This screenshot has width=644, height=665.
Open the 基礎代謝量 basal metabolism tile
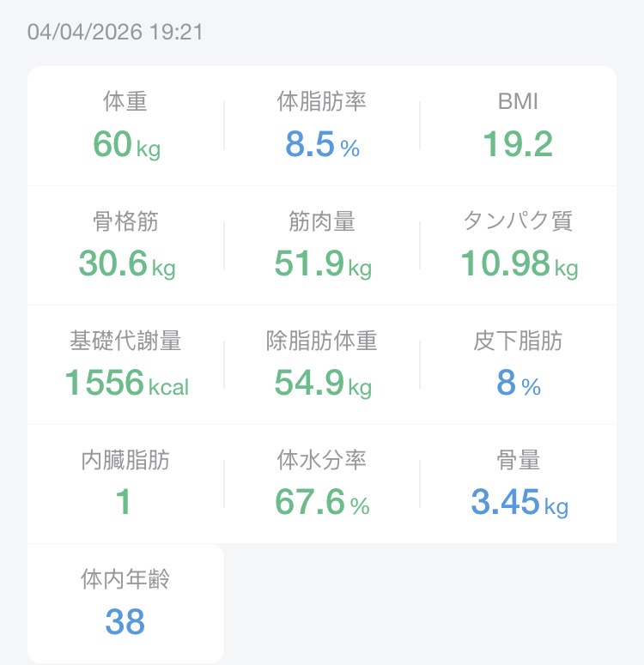coord(125,365)
